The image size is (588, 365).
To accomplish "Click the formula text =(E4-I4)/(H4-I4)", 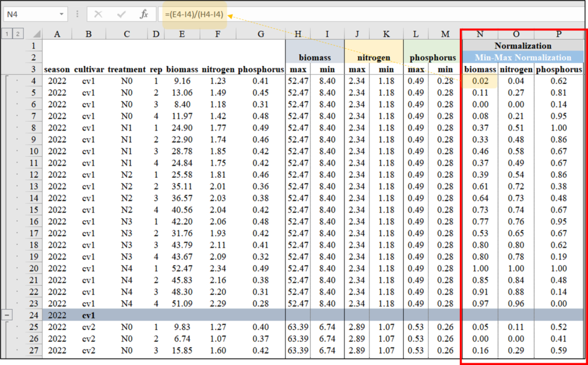I will 193,14.
